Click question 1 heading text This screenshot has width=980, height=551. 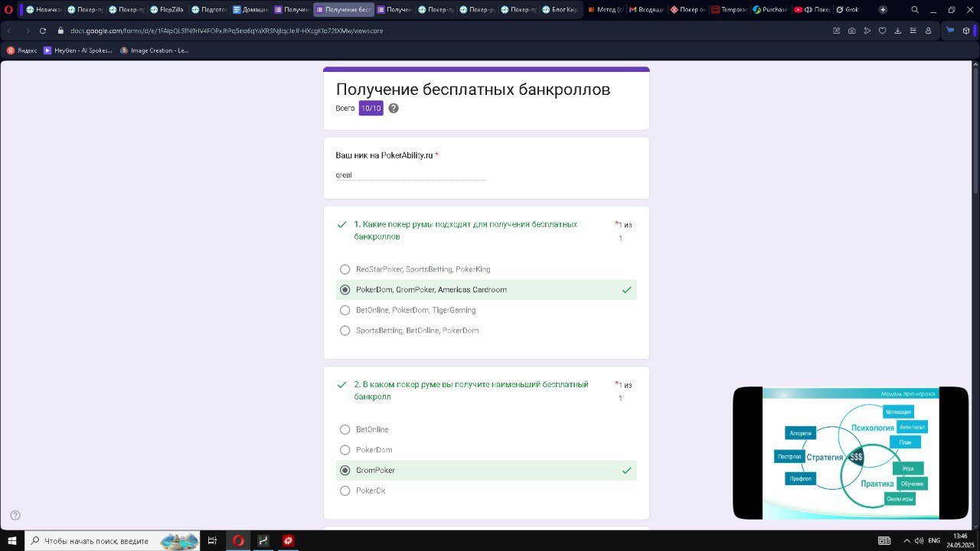465,230
